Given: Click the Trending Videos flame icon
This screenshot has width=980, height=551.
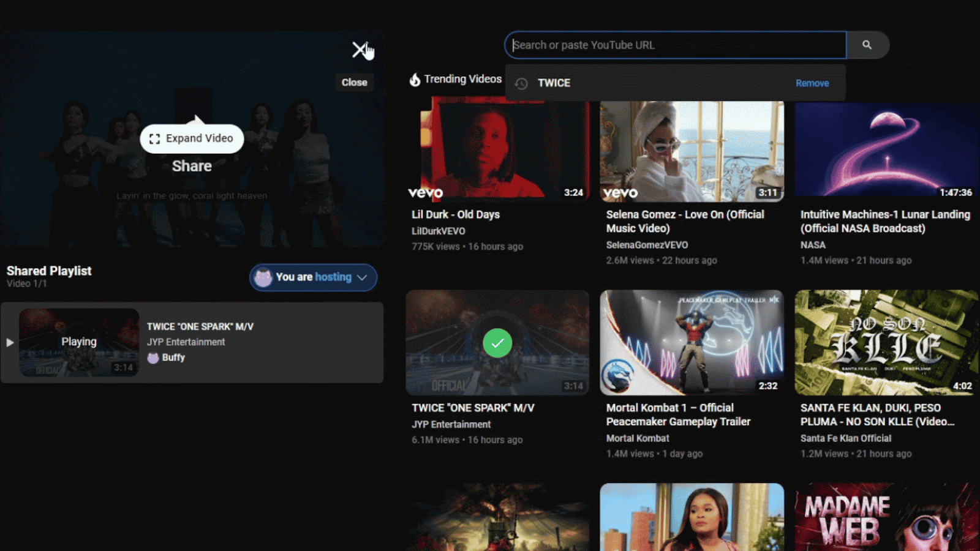Looking at the screenshot, I should pos(415,80).
